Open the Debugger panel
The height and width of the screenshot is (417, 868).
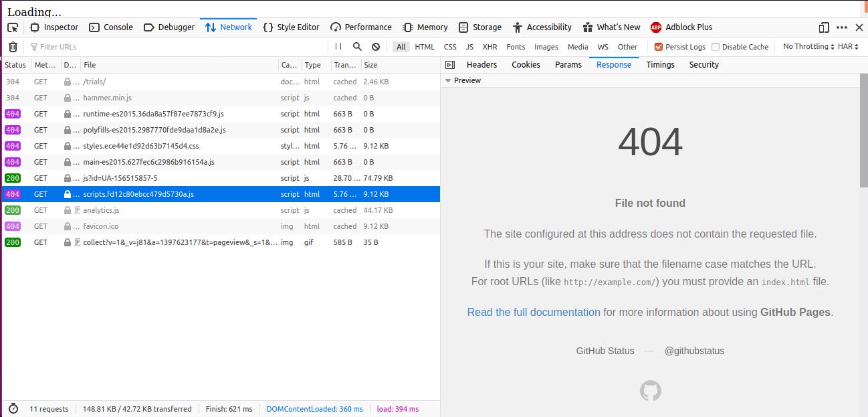169,27
